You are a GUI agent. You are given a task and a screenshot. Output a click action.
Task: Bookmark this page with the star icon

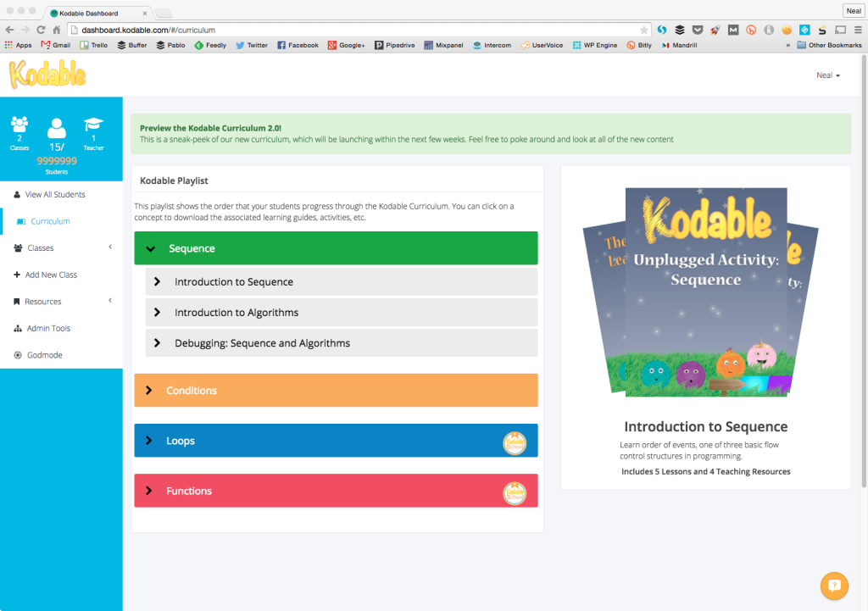[x=644, y=30]
